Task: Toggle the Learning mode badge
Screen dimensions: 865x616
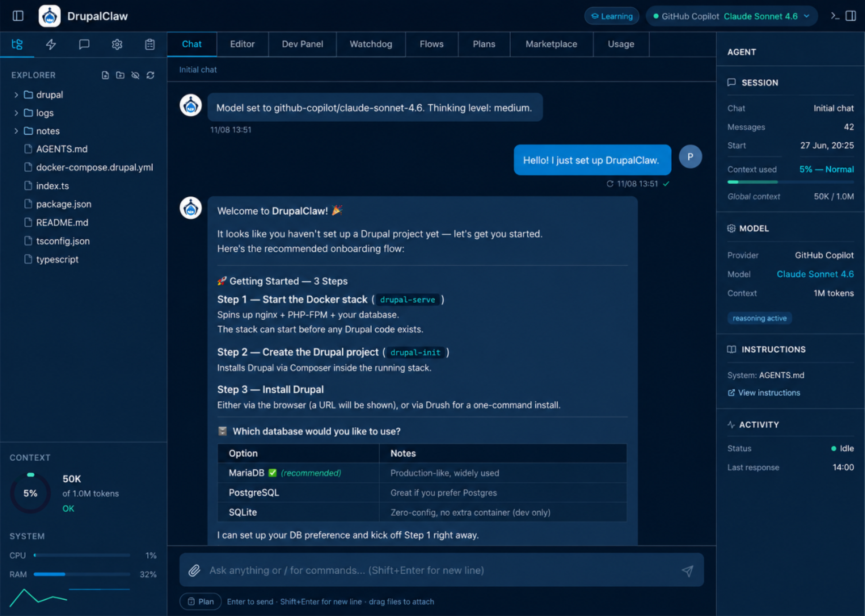Action: tap(612, 16)
